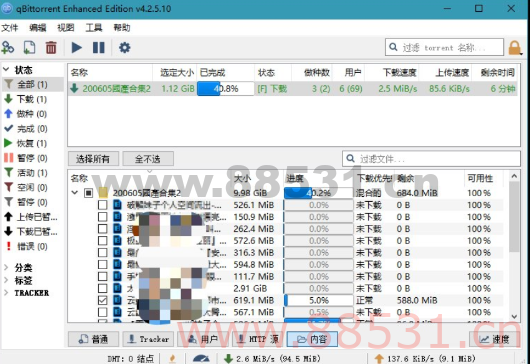Image resolution: width=530 pixels, height=364 pixels.
Task: Toggle the root folder checkbox 200605
Action: [x=89, y=193]
